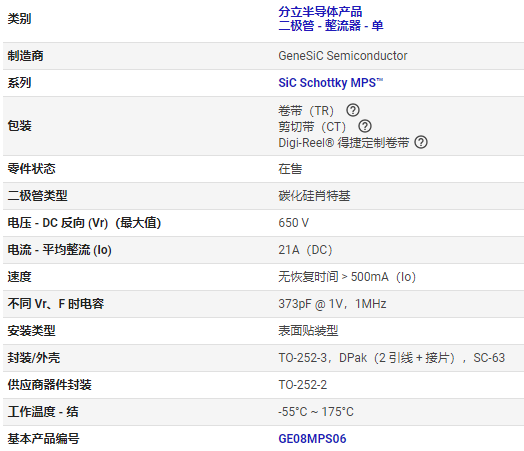524x451 pixels.
Task: Click the 650 V reverse voltage value
Action: click(x=294, y=223)
